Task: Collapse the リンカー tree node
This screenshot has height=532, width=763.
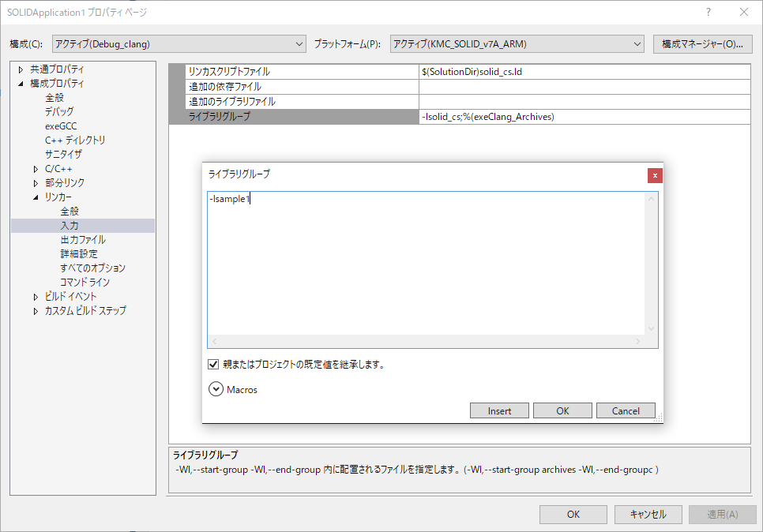Action: click(x=36, y=197)
